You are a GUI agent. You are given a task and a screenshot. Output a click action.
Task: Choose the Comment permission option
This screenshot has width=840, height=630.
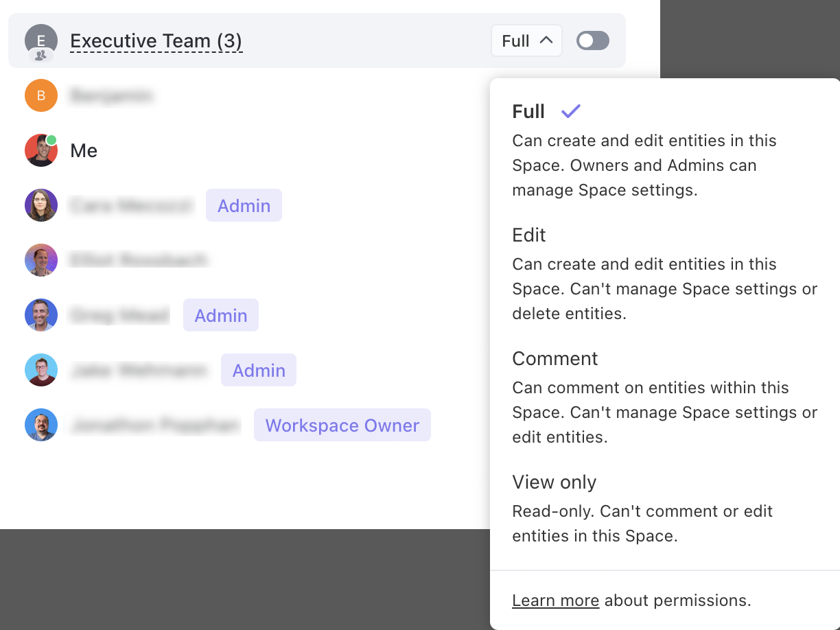pos(555,358)
